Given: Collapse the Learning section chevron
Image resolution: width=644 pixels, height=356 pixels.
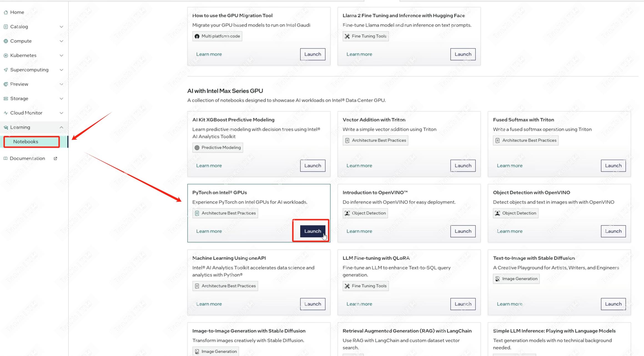Looking at the screenshot, I should (x=61, y=127).
